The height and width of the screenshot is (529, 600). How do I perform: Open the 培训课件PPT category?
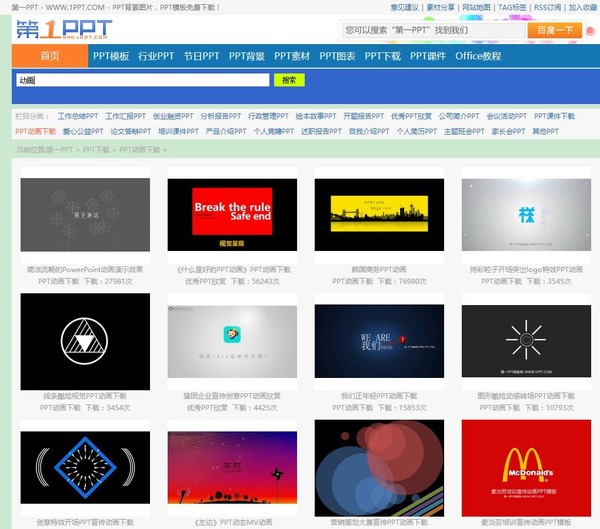178,131
